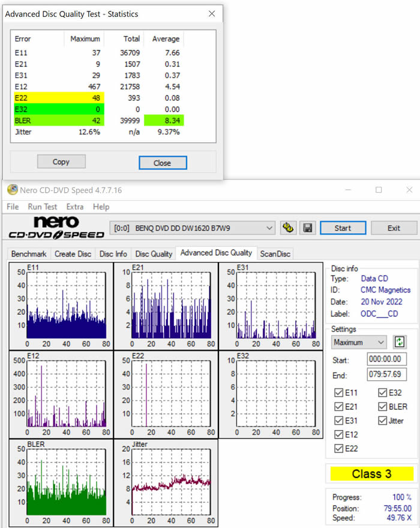Click the drive options icon beside drive selector
420x528 pixels.
tap(289, 228)
